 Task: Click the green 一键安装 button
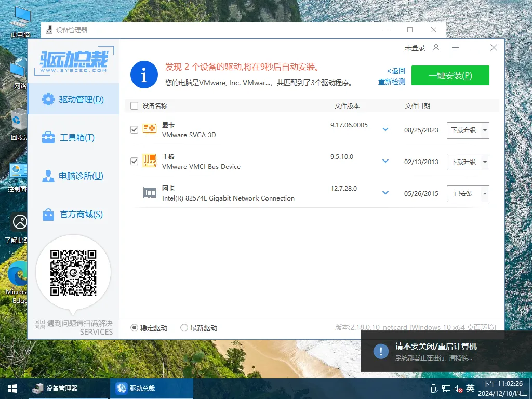[450, 75]
